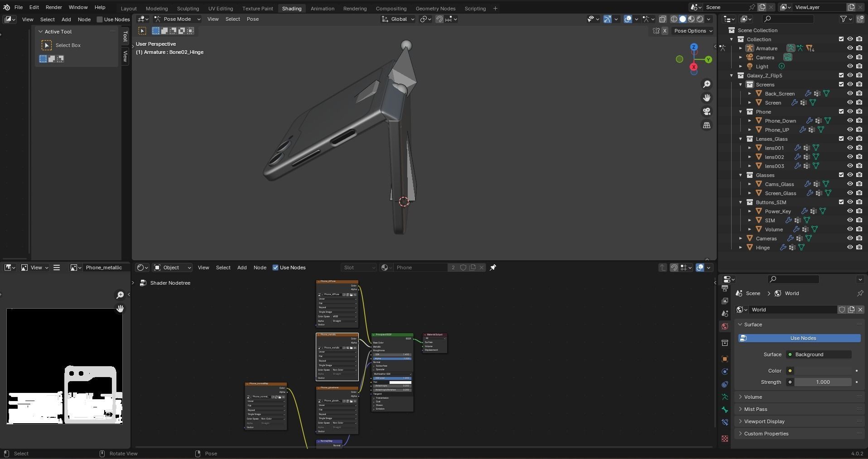Click the World name text field

(792, 310)
